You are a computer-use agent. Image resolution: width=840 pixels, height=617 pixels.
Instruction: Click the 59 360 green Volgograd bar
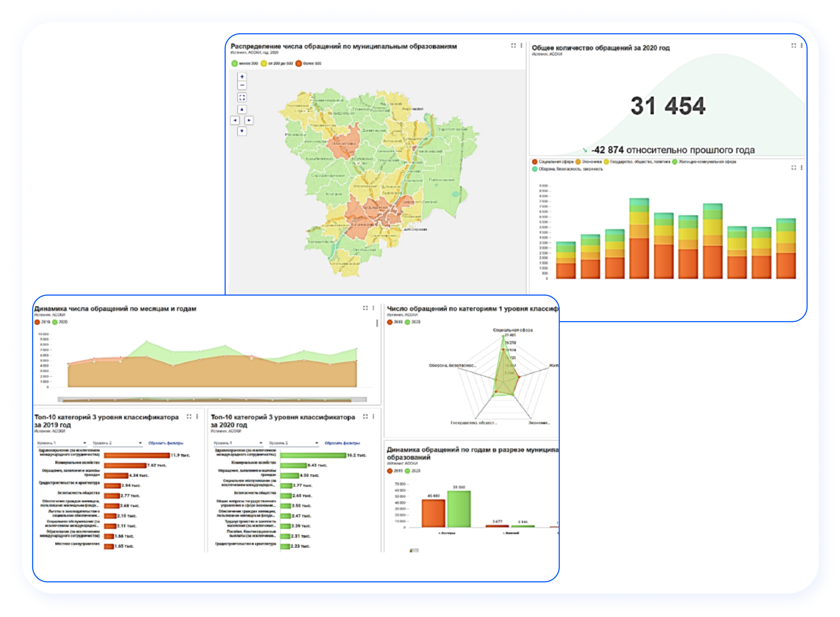[x=459, y=509]
